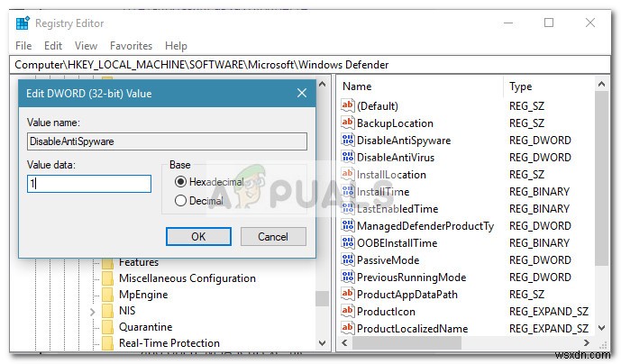The height and width of the screenshot is (364, 621).
Task: Click the PassiveMode DWORD icon
Action: [347, 259]
